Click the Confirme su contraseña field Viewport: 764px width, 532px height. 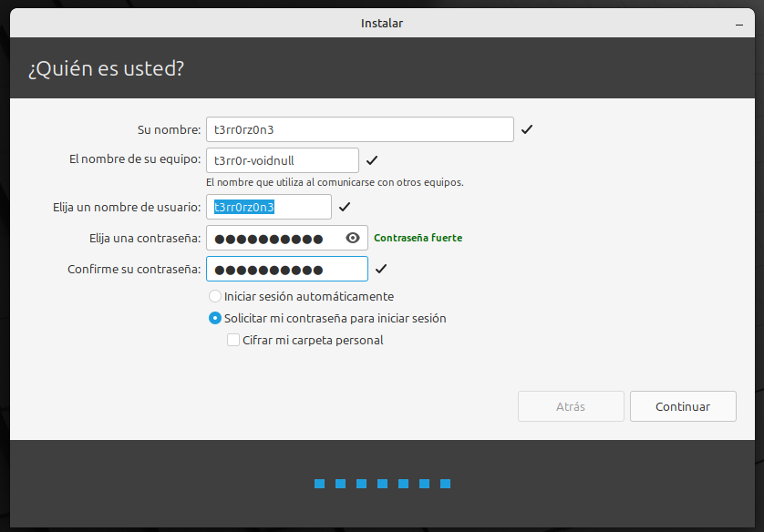coord(286,270)
